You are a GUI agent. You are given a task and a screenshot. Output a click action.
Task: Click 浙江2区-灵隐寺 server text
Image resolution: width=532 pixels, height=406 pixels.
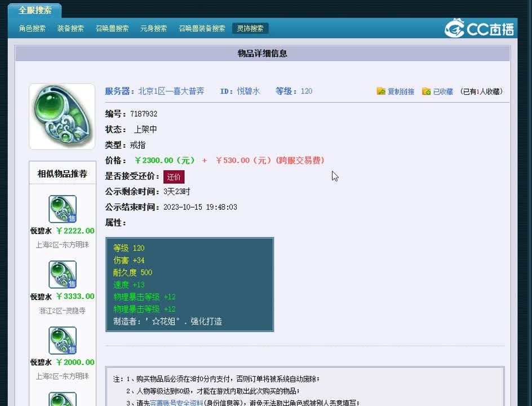[x=63, y=311]
